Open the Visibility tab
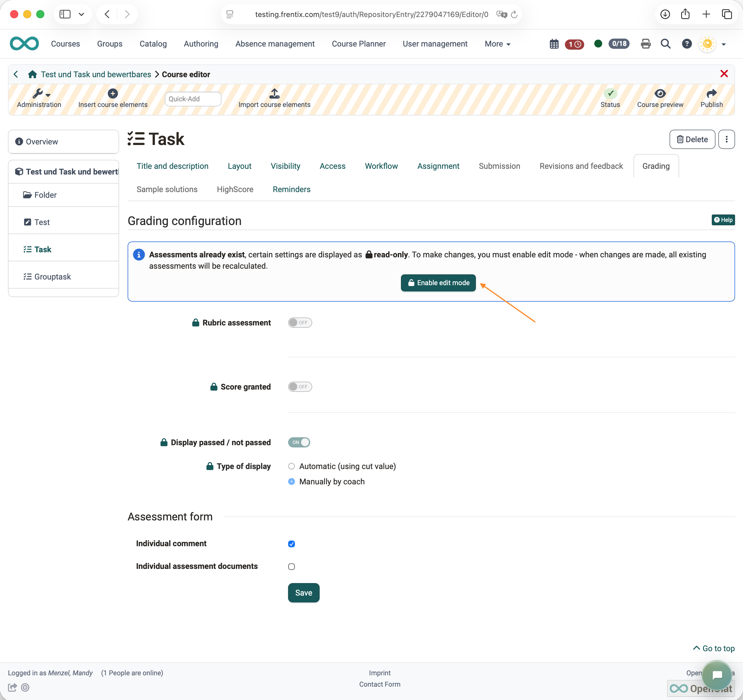 285,166
